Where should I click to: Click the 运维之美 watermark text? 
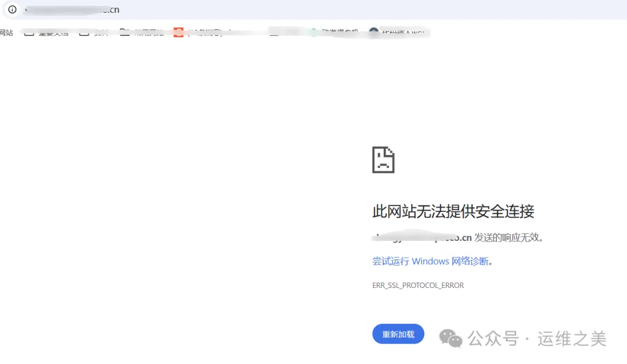pyautogui.click(x=572, y=338)
